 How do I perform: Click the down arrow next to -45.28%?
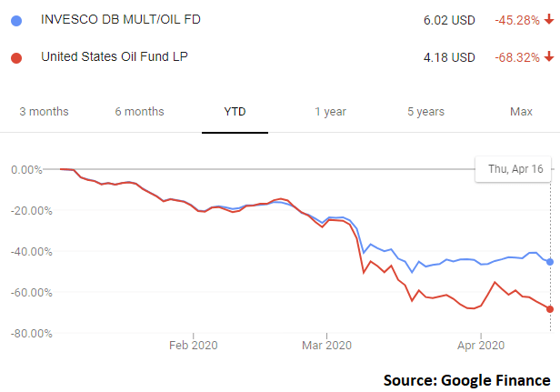(547, 21)
